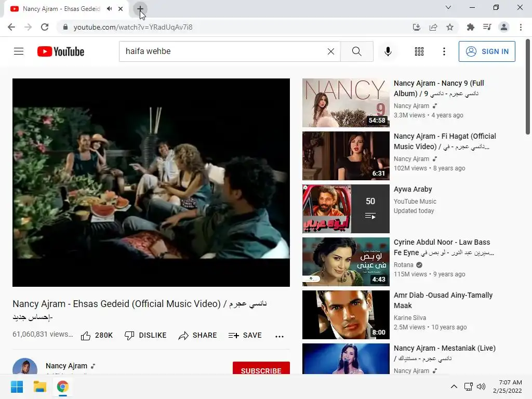Clear the search query with X

(331, 51)
